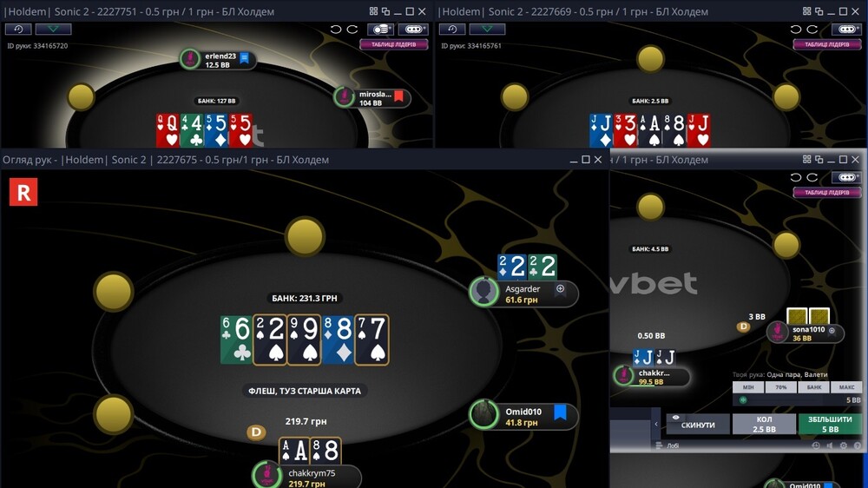The height and width of the screenshot is (488, 868).
Task: Expand the green arrow dropdown in table 2227751
Action: (x=53, y=29)
